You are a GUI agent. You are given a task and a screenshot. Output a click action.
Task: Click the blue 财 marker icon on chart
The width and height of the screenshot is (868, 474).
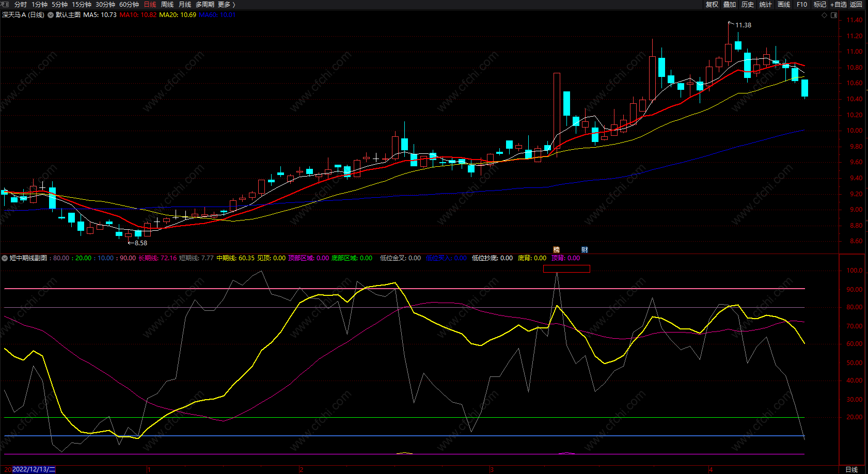[585, 250]
